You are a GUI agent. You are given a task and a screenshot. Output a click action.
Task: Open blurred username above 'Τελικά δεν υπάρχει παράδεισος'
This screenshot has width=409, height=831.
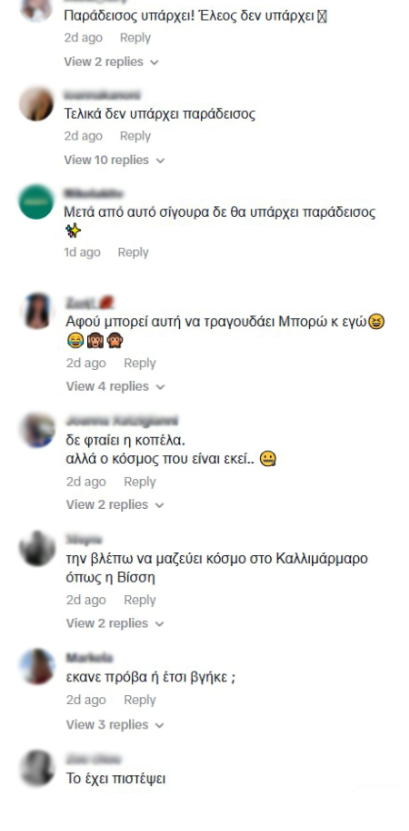[x=102, y=95]
